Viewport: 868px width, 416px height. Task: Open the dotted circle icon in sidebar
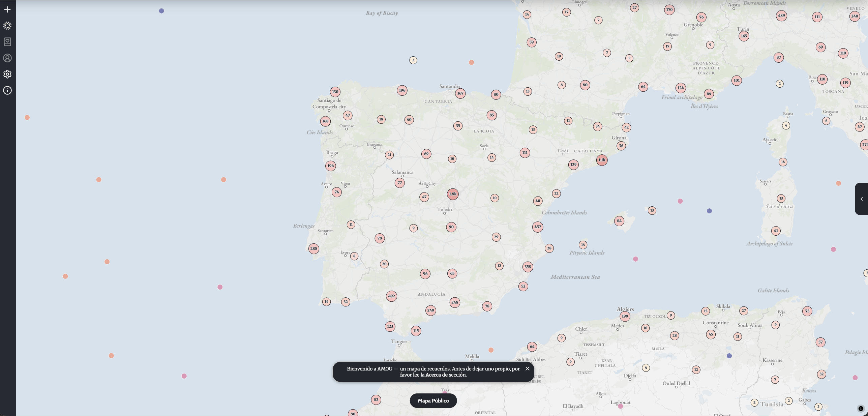[x=7, y=26]
